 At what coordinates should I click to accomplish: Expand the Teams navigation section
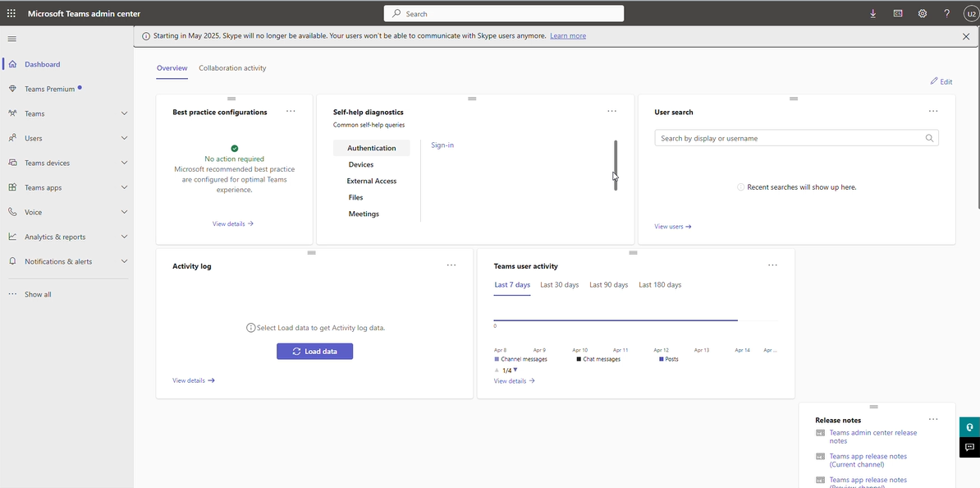click(125, 113)
